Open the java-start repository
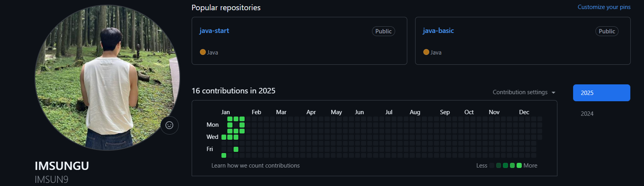This screenshot has height=186, width=644. click(214, 31)
